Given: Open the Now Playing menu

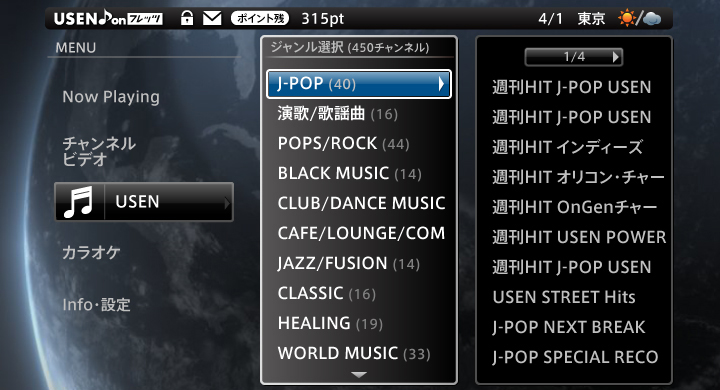Looking at the screenshot, I should (x=111, y=96).
